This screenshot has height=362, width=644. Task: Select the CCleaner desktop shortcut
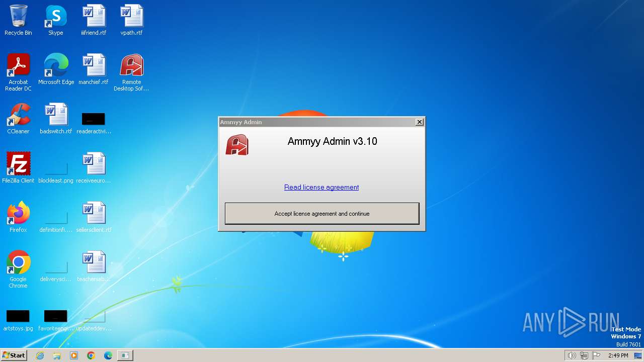(x=18, y=119)
